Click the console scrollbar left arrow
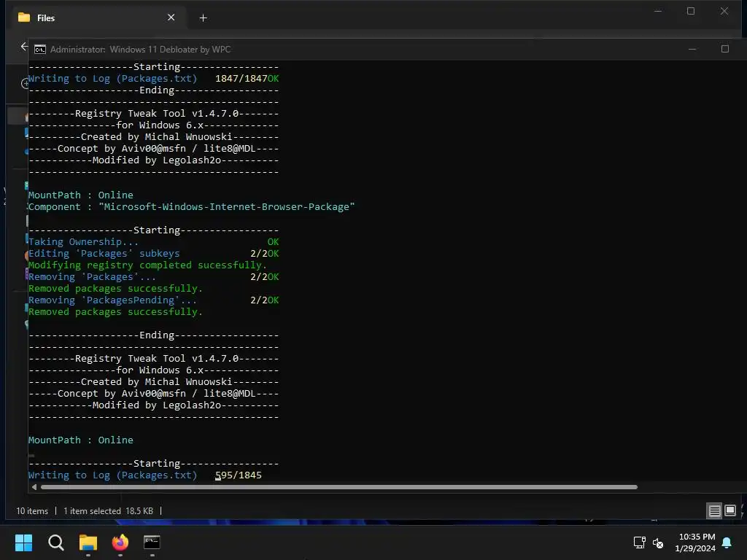 pyautogui.click(x=34, y=487)
